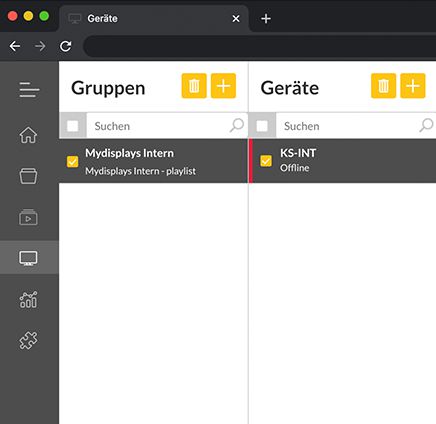The width and height of the screenshot is (436, 424).
Task: Toggle the select-all checkbox in Geräte
Action: (262, 126)
